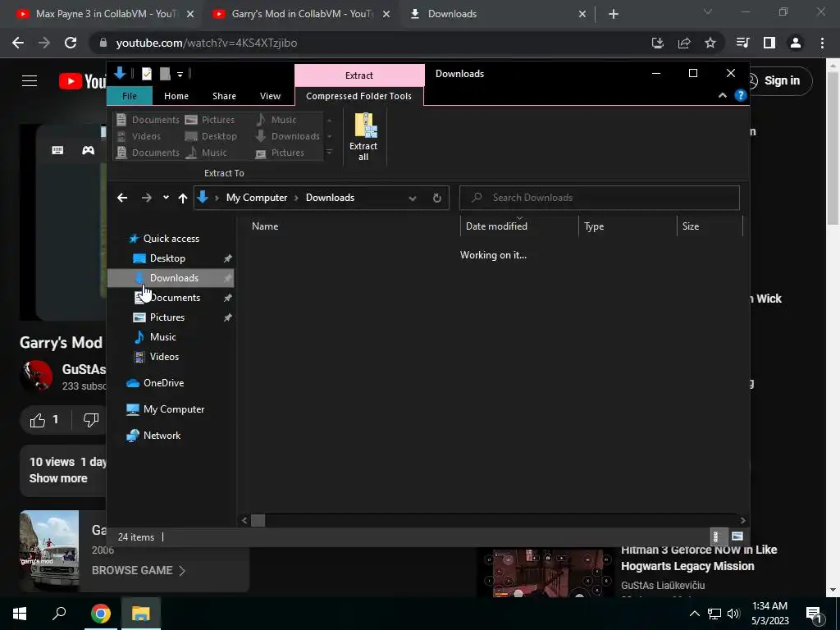
Task: Expand the Extract To gallery more arrow
Action: [x=330, y=152]
